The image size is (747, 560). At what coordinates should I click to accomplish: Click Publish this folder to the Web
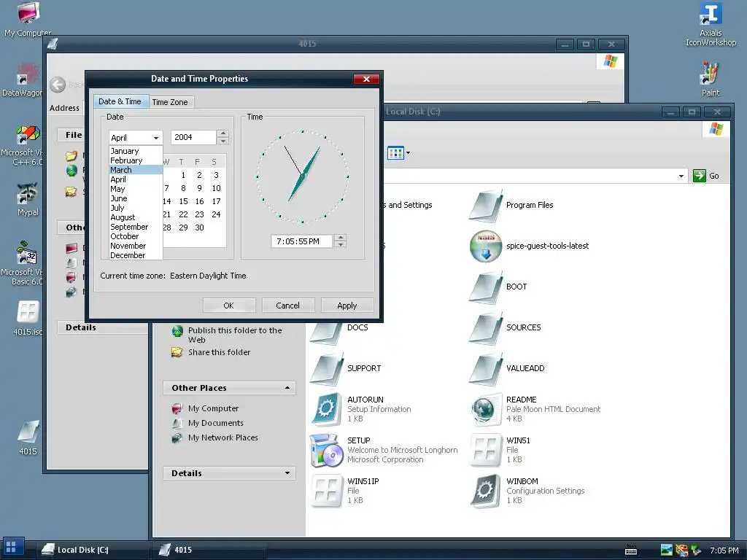[227, 335]
